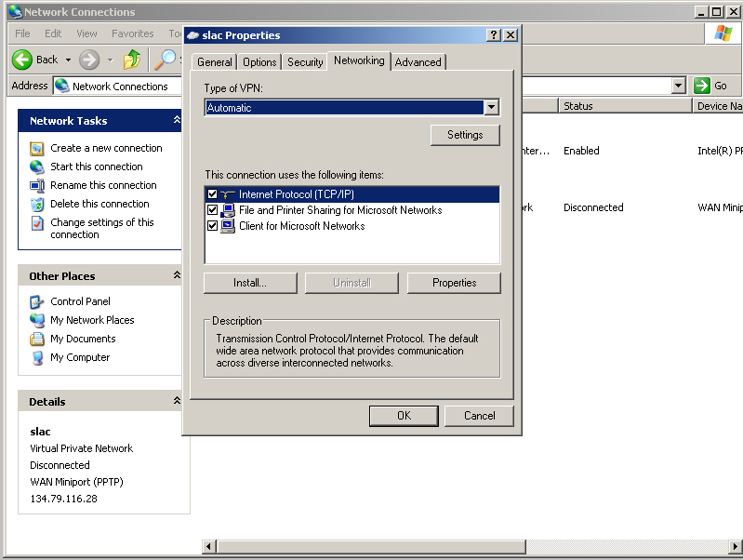Uncheck Client for Microsoft Networks checkbox
This screenshot has width=743, height=560.
click(x=212, y=226)
